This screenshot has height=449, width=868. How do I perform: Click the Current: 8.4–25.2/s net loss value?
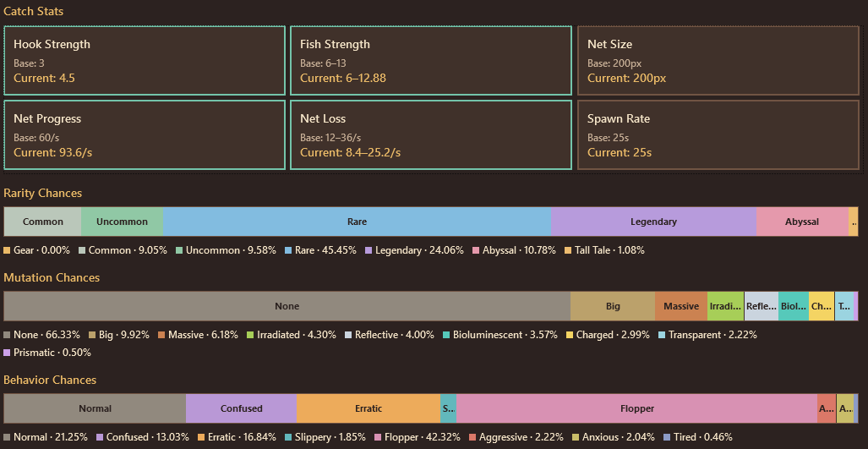(351, 152)
